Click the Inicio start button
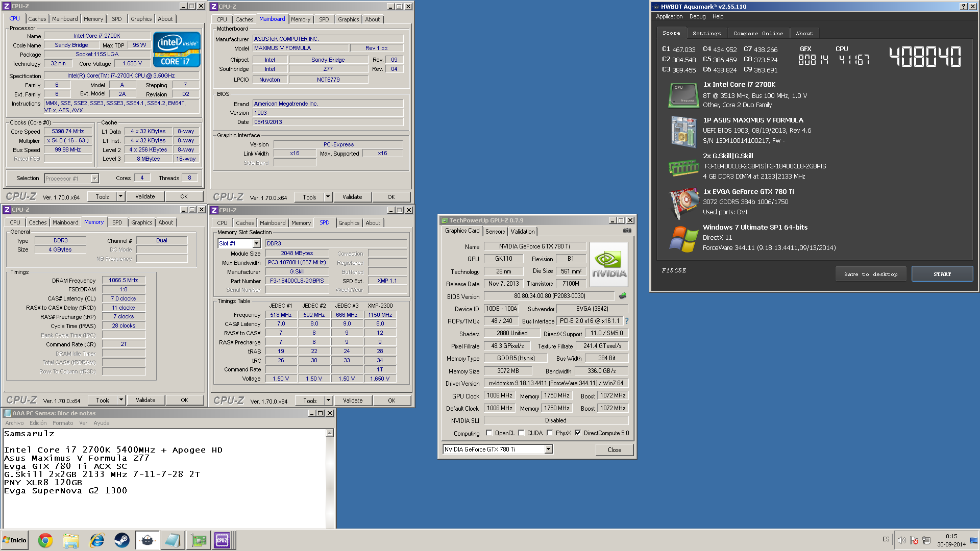 [15, 540]
